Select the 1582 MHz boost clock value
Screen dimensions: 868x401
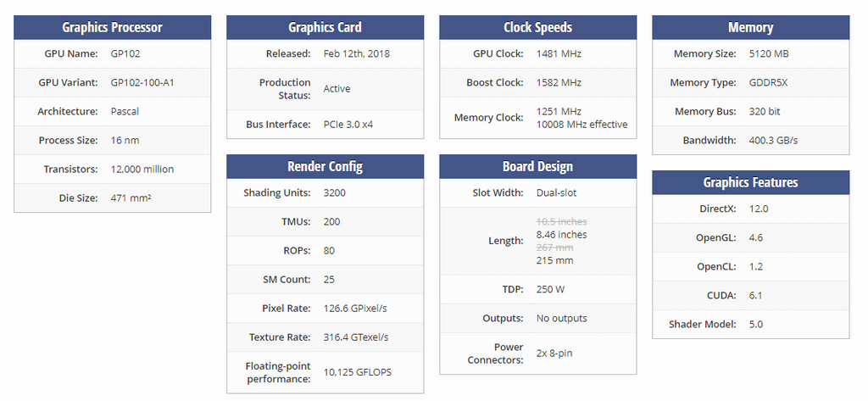(559, 82)
